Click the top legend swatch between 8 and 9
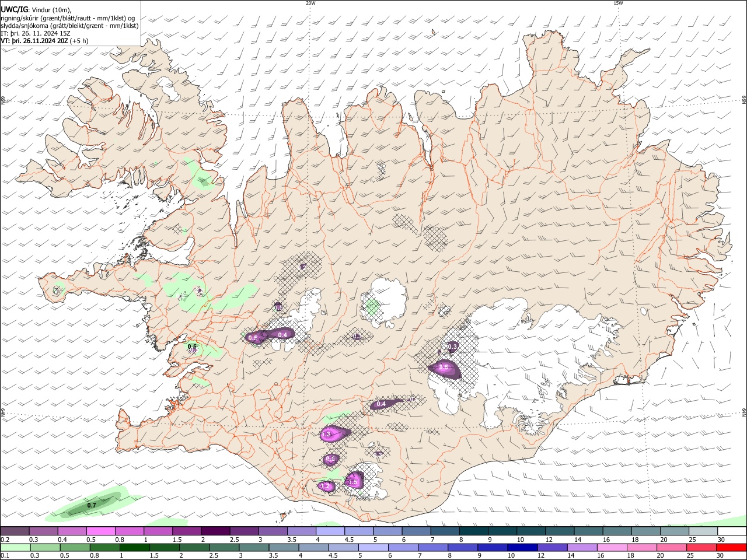747x560 pixels. 474,531
